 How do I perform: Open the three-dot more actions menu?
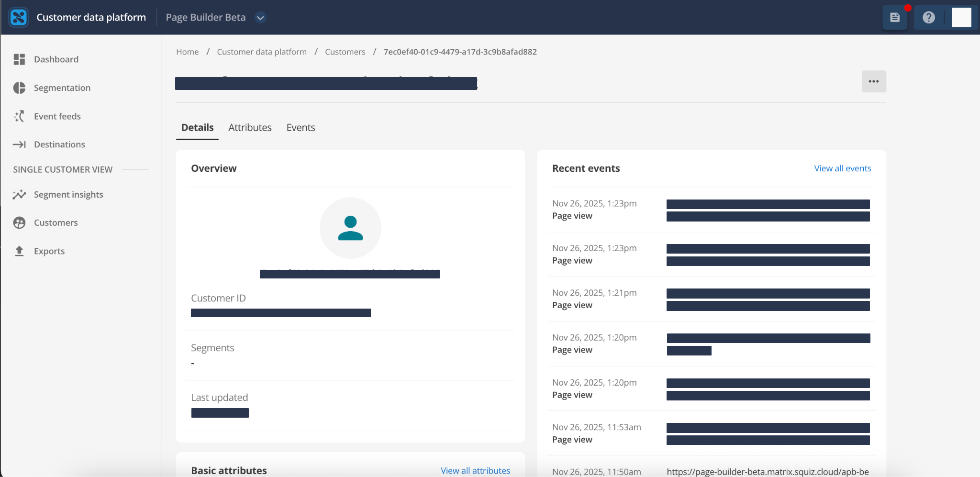[873, 81]
